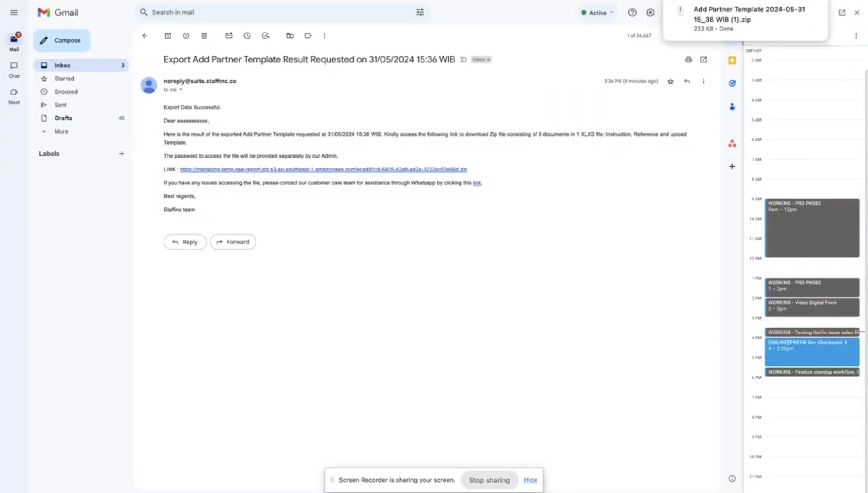The image size is (868, 493).
Task: Star this email from noreply
Action: (671, 81)
